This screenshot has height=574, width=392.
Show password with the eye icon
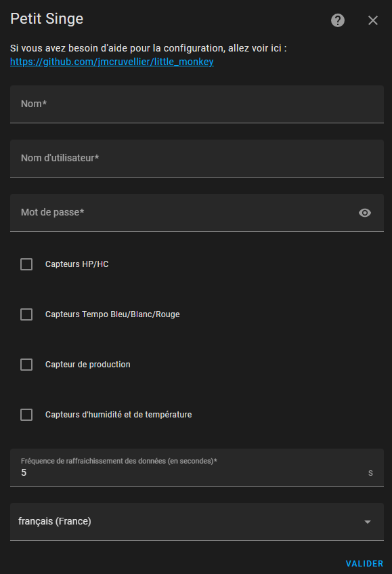click(x=364, y=213)
